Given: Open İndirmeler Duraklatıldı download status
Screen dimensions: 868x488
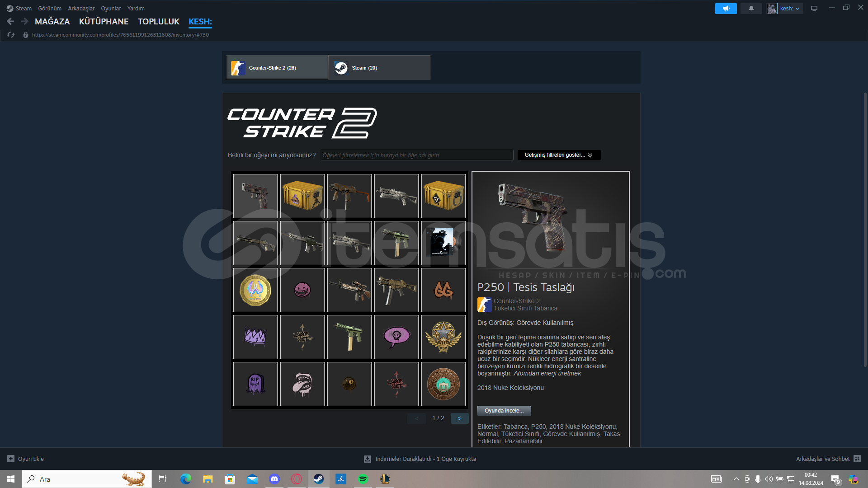Looking at the screenshot, I should click(420, 459).
